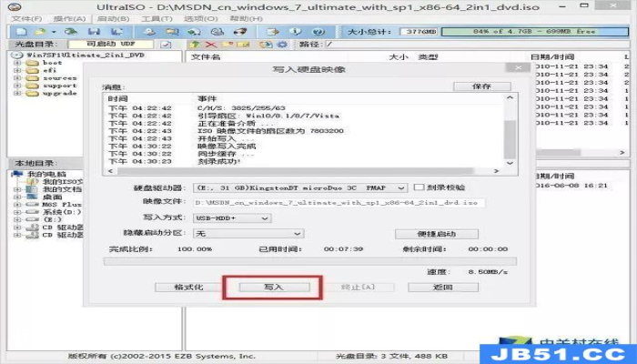Click the 写入 button

click(x=274, y=288)
